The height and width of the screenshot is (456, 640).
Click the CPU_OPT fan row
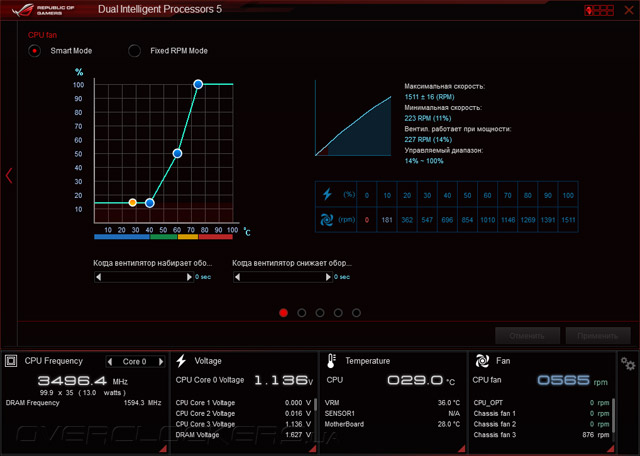[x=541, y=403]
